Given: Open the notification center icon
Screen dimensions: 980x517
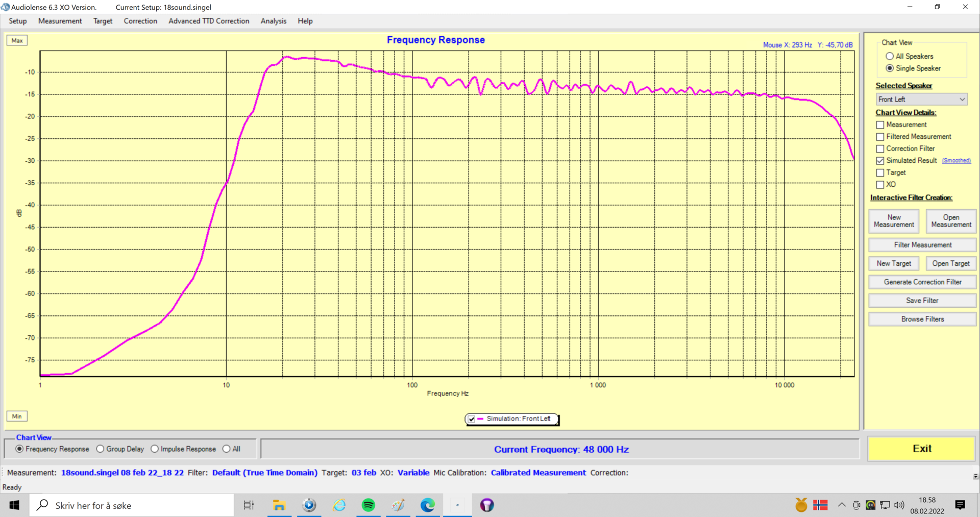Looking at the screenshot, I should tap(960, 505).
